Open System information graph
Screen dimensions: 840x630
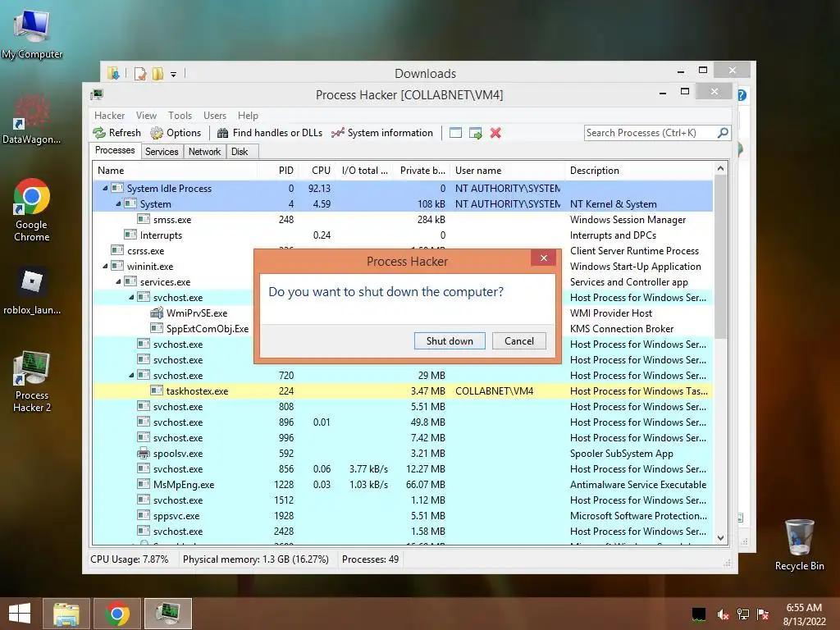pyautogui.click(x=382, y=133)
